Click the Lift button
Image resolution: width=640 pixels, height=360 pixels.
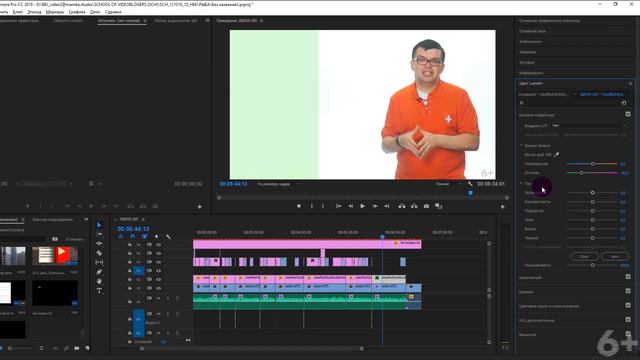point(402,207)
